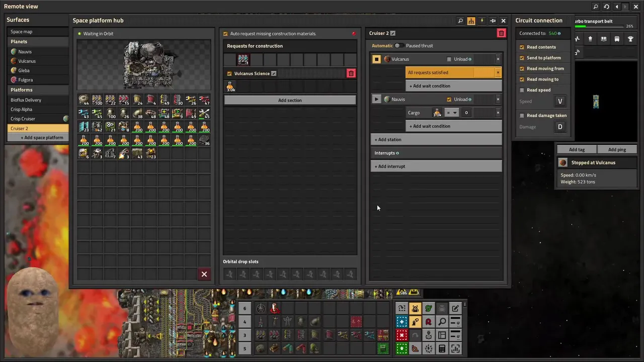This screenshot has width=644, height=362.
Task: Toggle the yellow personal roboport shortcut
Action: tap(415, 308)
